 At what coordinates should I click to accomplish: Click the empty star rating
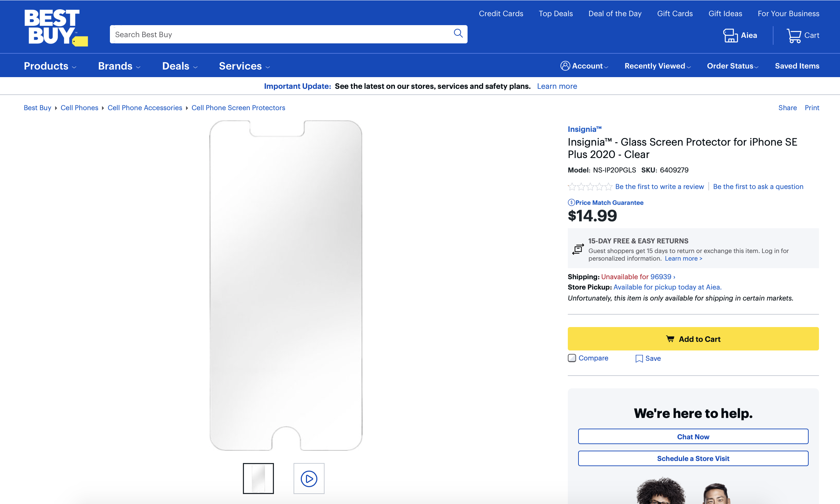pyautogui.click(x=590, y=187)
